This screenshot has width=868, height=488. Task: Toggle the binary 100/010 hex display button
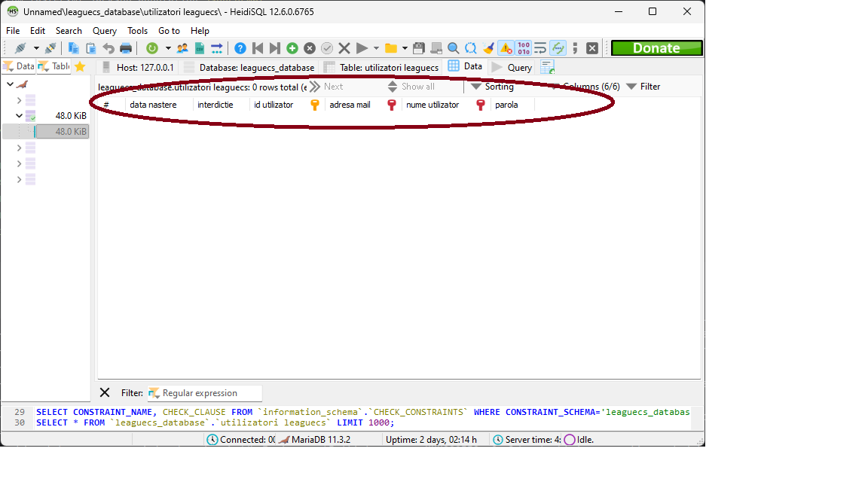pyautogui.click(x=524, y=48)
